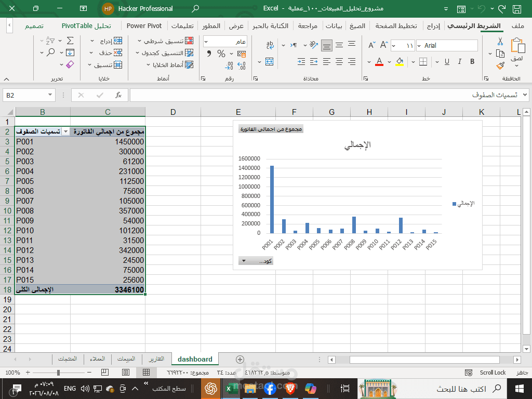This screenshot has width=532, height=399.
Task: Click the Increase Decimal icon
Action: (x=242, y=65)
